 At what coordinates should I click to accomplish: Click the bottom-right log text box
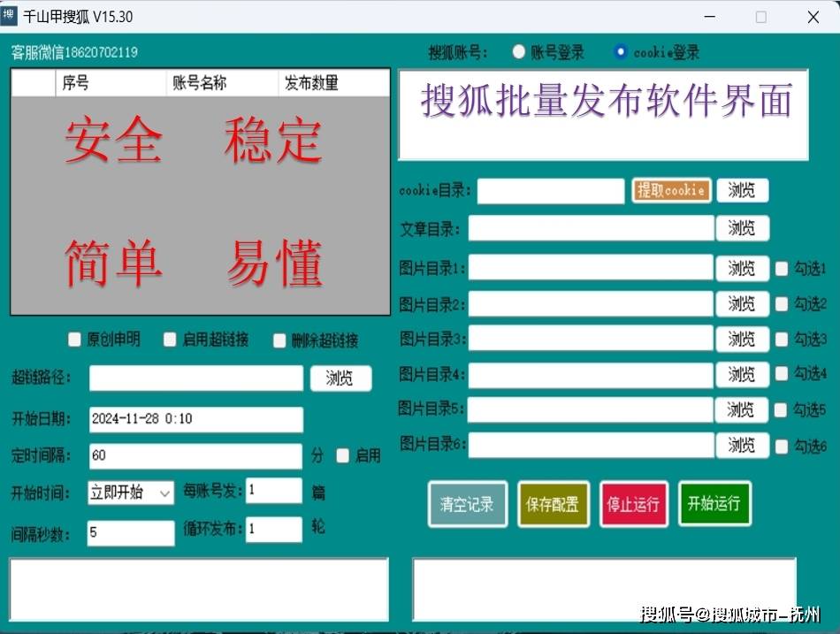[604, 590]
